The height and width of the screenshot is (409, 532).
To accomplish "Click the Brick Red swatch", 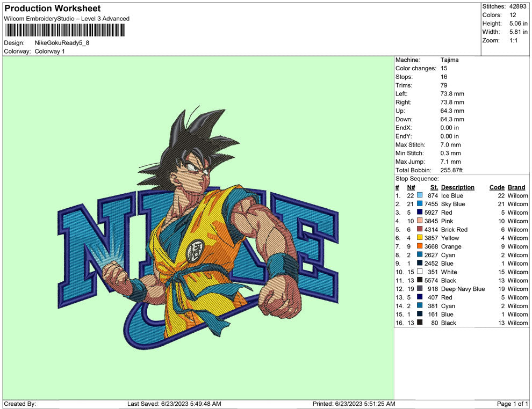I will click(420, 230).
